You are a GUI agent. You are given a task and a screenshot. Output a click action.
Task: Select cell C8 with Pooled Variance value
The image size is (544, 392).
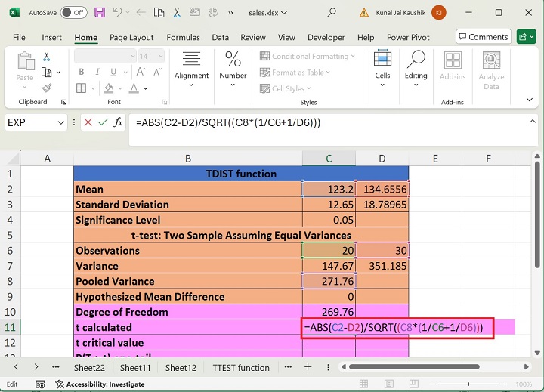pyautogui.click(x=329, y=281)
